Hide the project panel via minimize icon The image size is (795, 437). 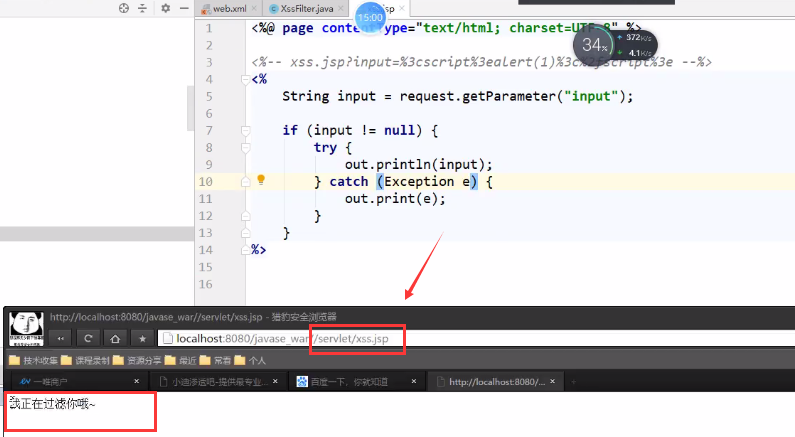pos(182,8)
